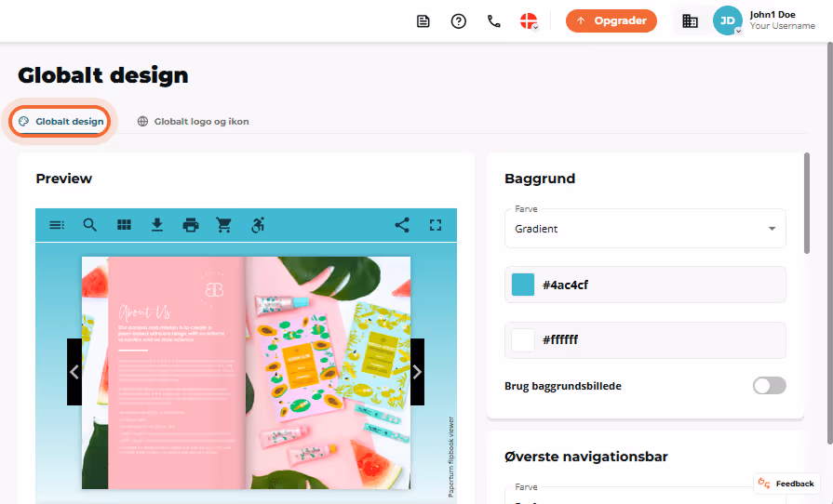Click the download icon in preview toolbar
The width and height of the screenshot is (833, 504).
156,225
